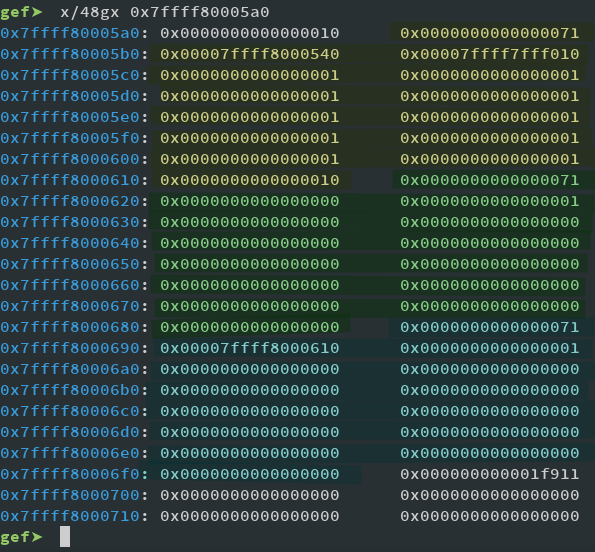Click first value 0x10 in row 0x7ffff80005a0
Screen dimensions: 595x552
pyautogui.click(x=250, y=33)
